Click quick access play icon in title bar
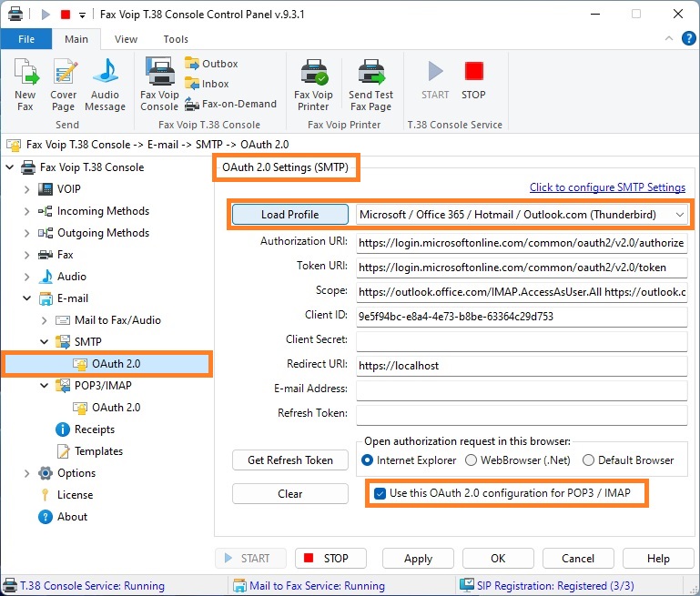Screen dimensions: 700x596 pos(46,15)
